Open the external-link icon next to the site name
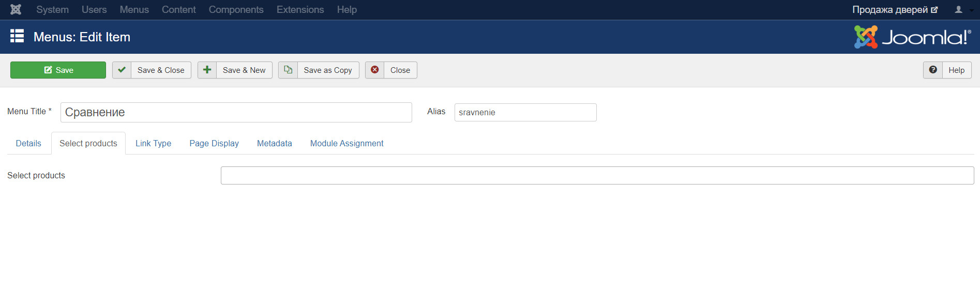Viewport: 980px width, 307px height. point(934,10)
